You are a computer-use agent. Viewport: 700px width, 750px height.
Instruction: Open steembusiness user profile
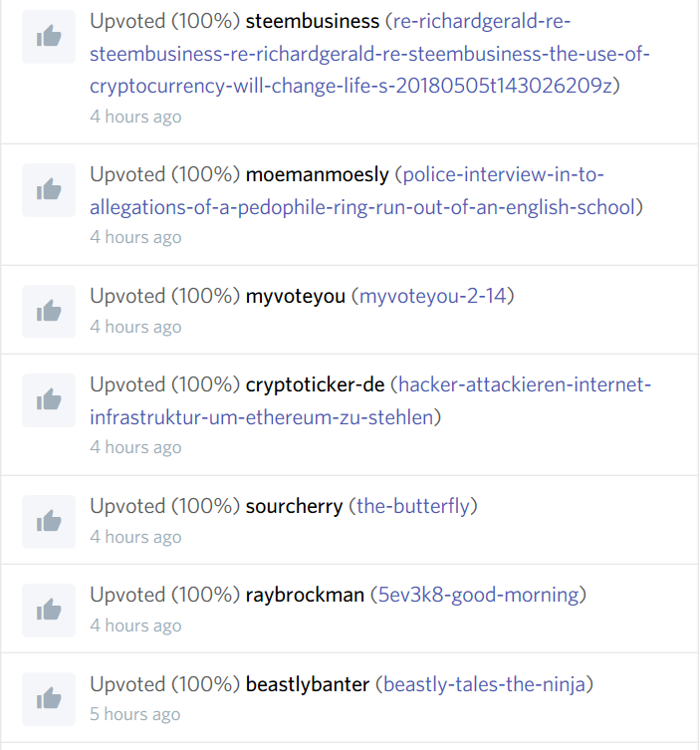pos(312,21)
